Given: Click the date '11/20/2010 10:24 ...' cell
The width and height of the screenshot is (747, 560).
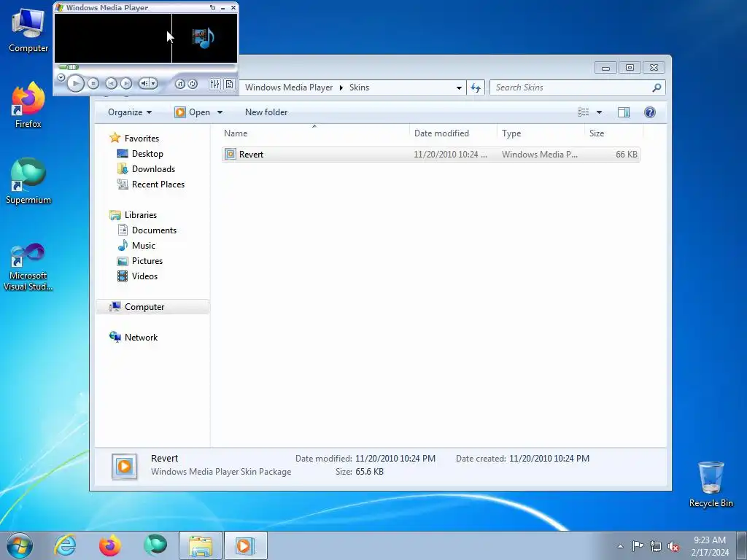Looking at the screenshot, I should 450,155.
